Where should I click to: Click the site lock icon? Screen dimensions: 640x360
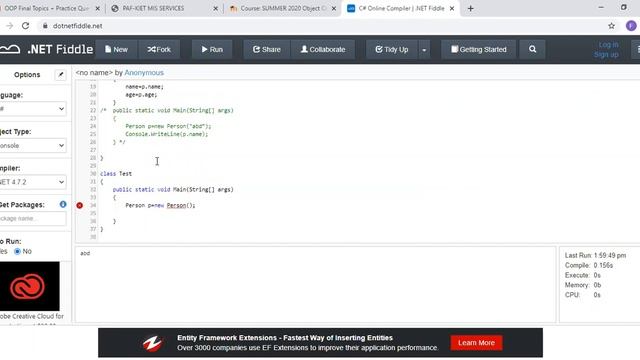pyautogui.click(x=45, y=26)
